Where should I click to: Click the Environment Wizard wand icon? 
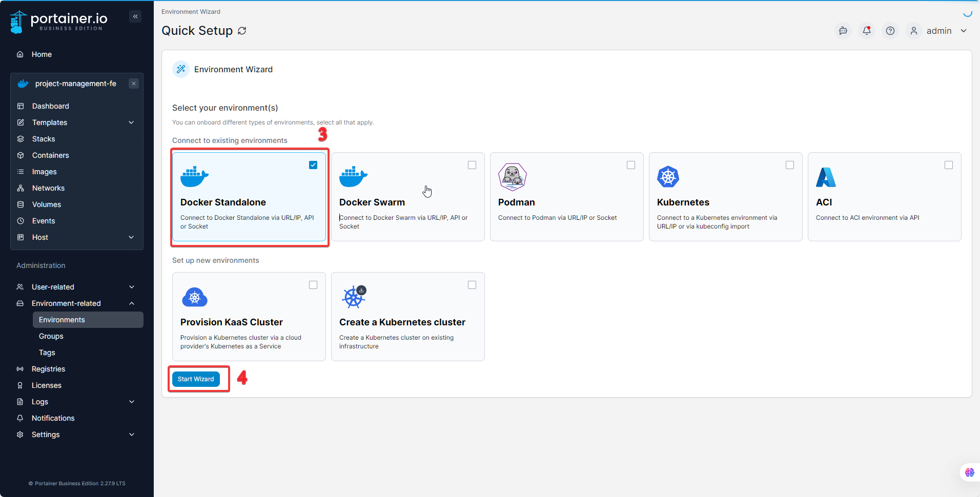tap(181, 69)
